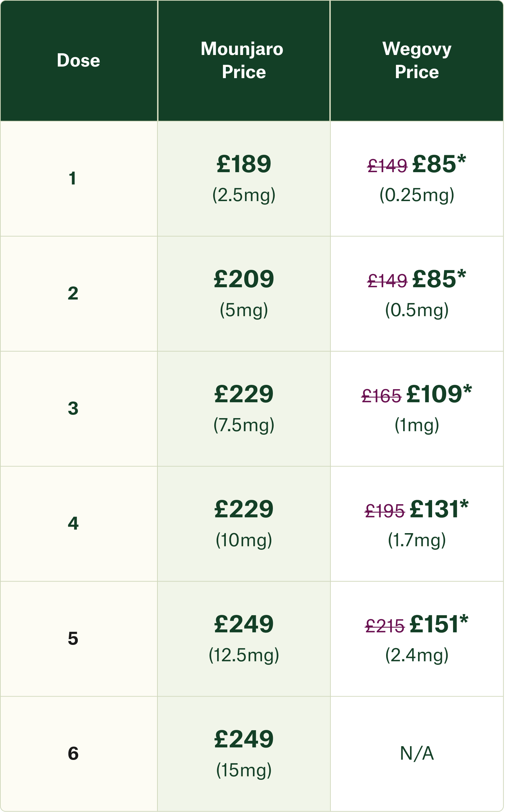Click the crossed-out £215 price
Image resolution: width=511 pixels, height=812 pixels.
click(x=385, y=626)
